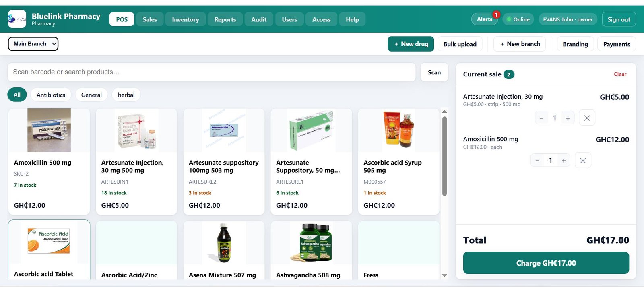Remove Amoxicillin 500 mg from current sale
This screenshot has width=644, height=287.
click(583, 161)
